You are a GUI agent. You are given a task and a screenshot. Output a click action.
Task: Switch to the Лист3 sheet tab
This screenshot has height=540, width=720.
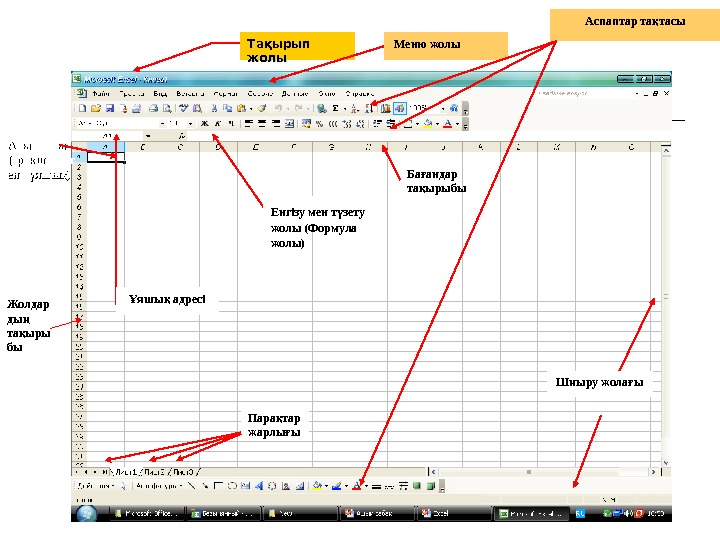184,472
